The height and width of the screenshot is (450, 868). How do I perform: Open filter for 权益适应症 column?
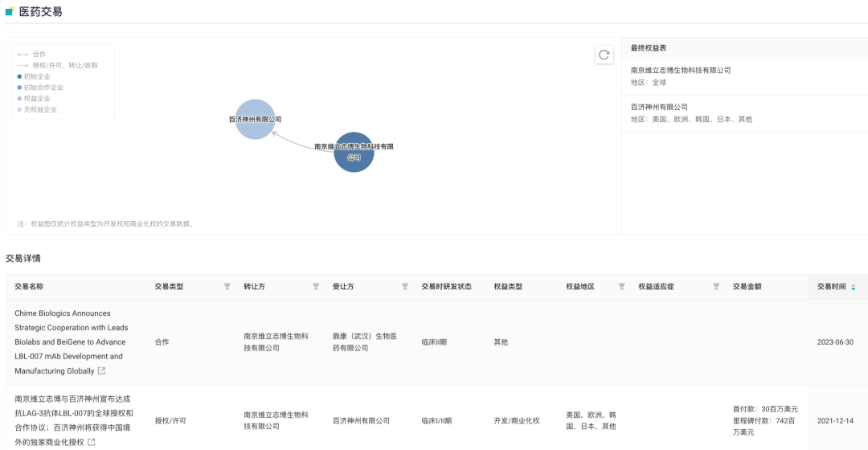(716, 286)
